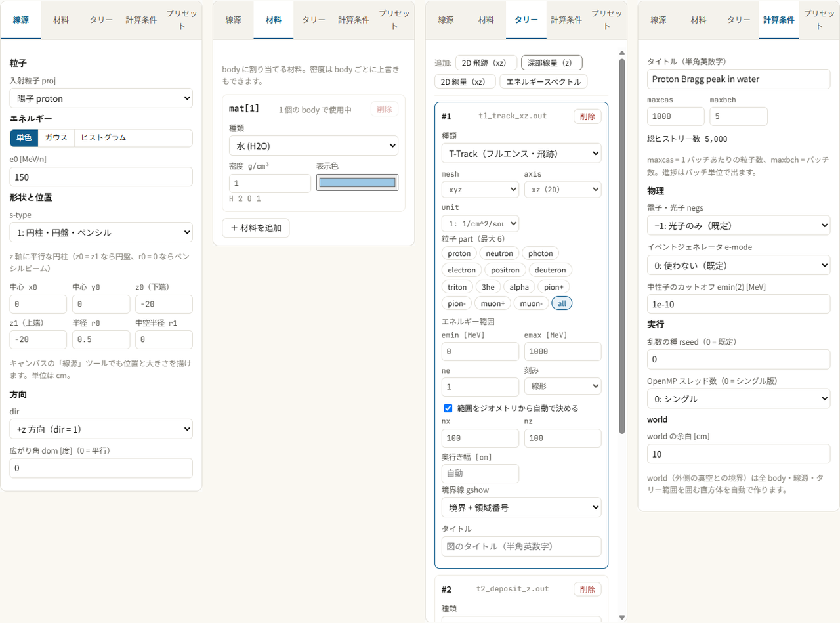Focus the 半径 r0 input field

click(101, 339)
